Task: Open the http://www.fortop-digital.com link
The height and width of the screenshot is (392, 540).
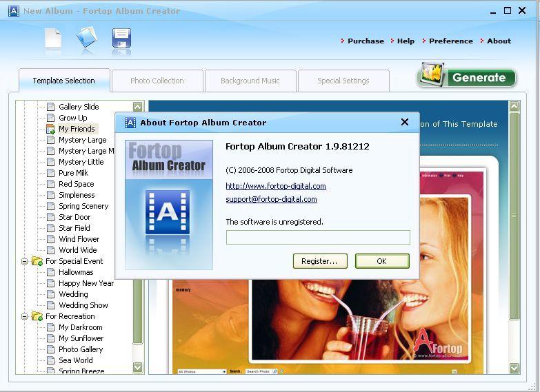Action: (x=275, y=186)
